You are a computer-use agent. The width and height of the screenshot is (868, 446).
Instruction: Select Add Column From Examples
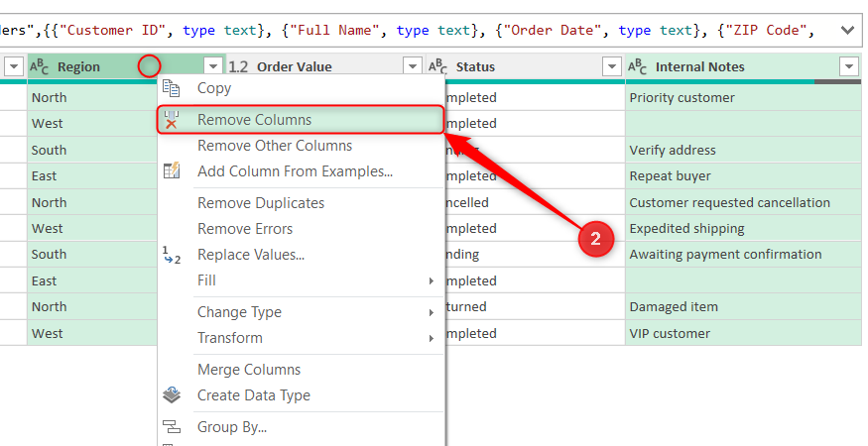tap(302, 171)
